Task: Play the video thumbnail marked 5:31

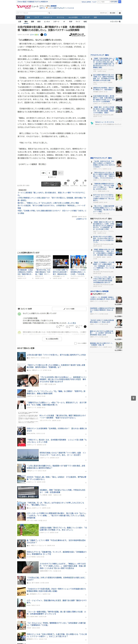Action: [61, 262]
